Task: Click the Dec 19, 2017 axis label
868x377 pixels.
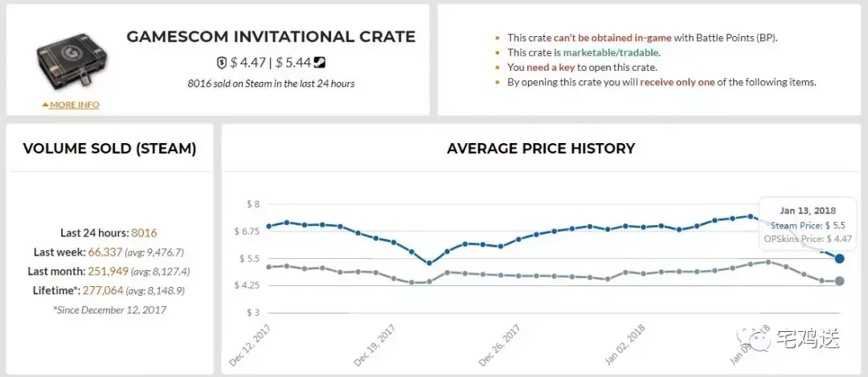Action: coord(378,344)
